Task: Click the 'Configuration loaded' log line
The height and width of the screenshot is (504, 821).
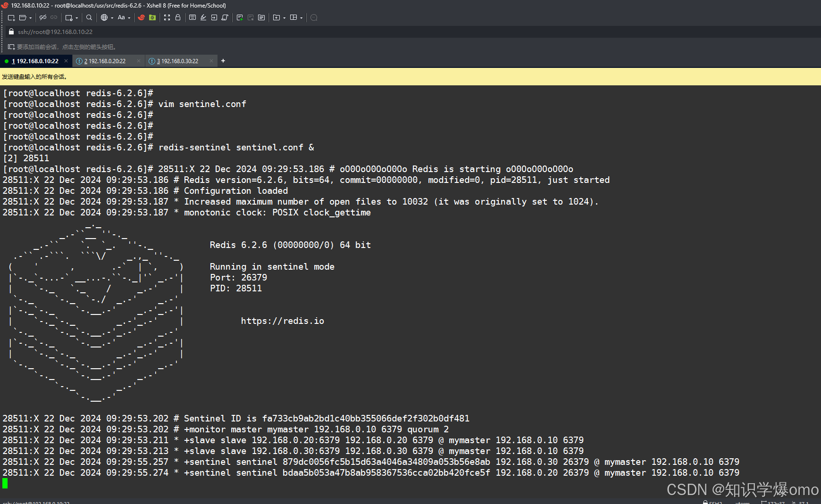Action: point(145,190)
